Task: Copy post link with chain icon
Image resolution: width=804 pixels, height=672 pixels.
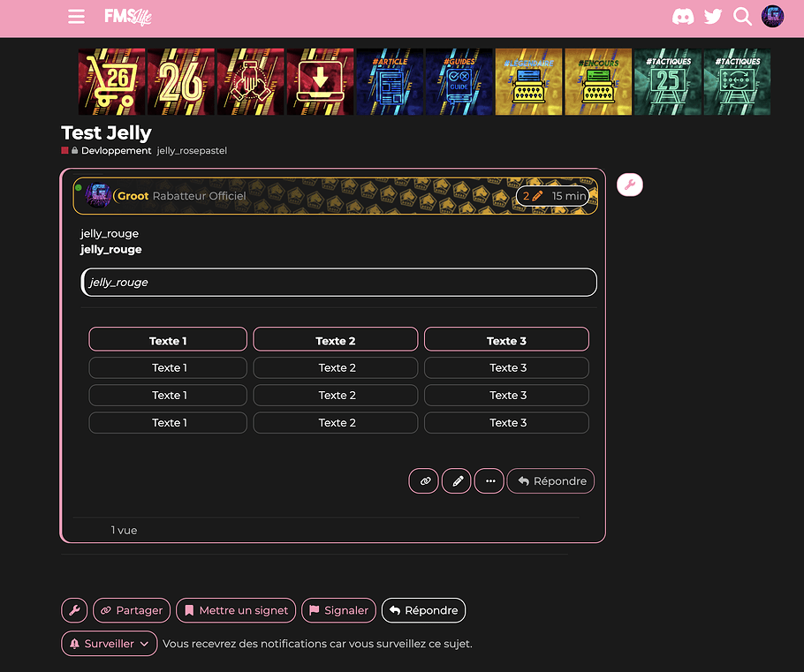Action: tap(424, 481)
